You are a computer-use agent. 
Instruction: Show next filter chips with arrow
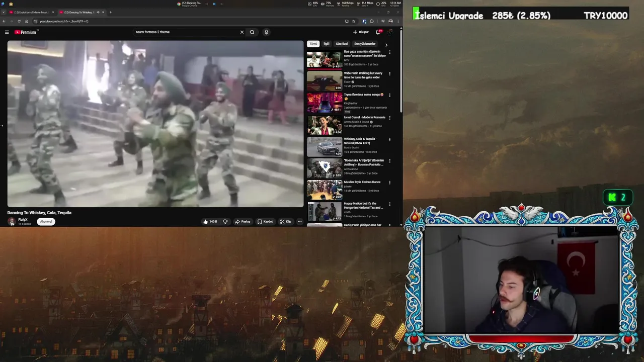click(x=386, y=45)
